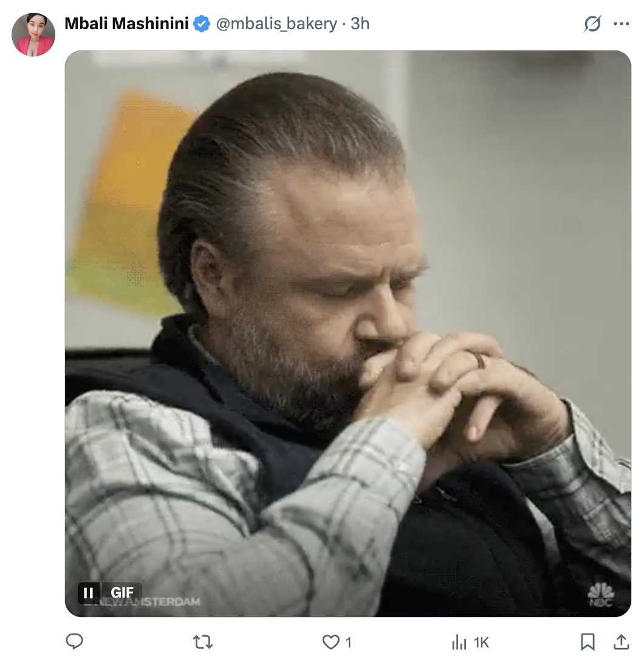Pause the playing GIF
The width and height of the screenshot is (644, 659).
click(x=89, y=593)
